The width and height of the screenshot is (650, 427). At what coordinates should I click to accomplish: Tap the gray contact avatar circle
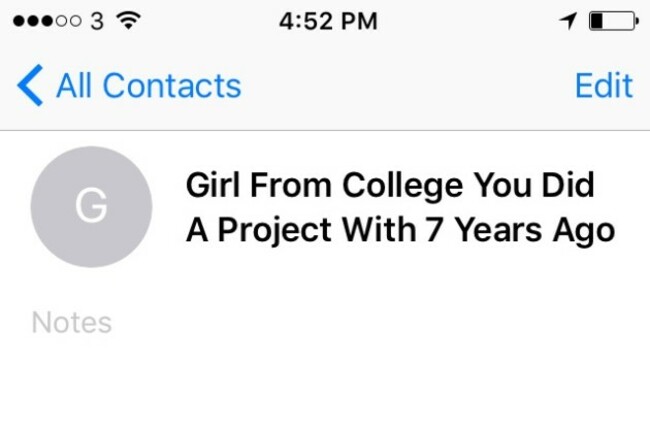coord(91,207)
